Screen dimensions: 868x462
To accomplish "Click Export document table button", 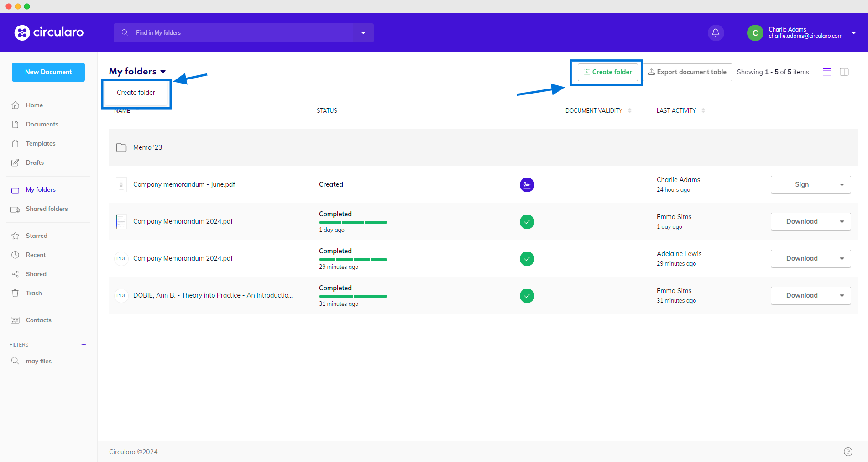I will click(687, 72).
